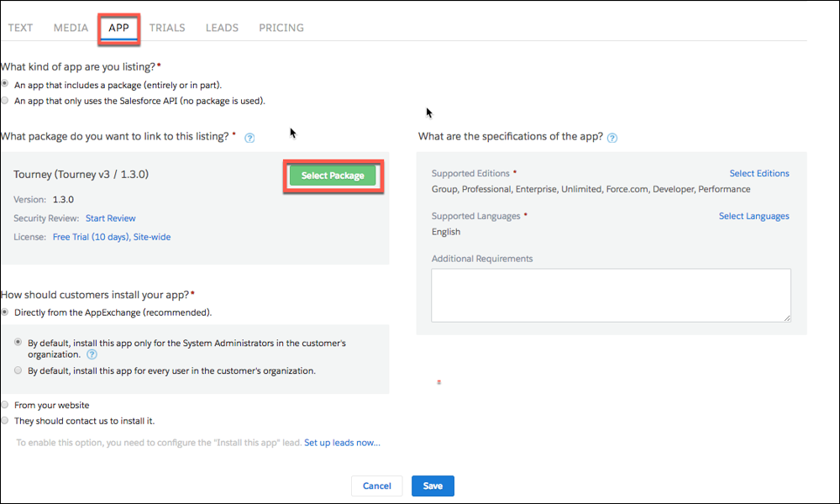The width and height of the screenshot is (840, 504).
Task: Open the Free Trial (10 days), Site-wide license link
Action: pyautogui.click(x=112, y=237)
